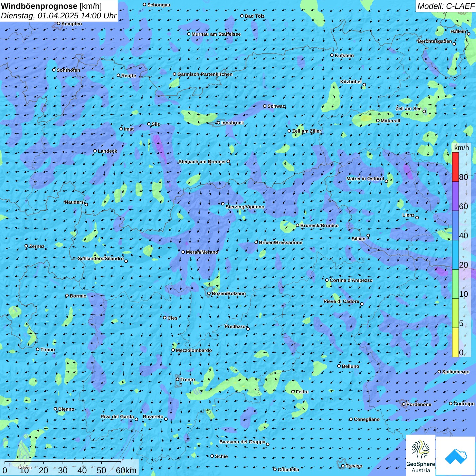The width and height of the screenshot is (476, 476).
Task: Click the 'Kufstein' city label
Action: coord(344,55)
